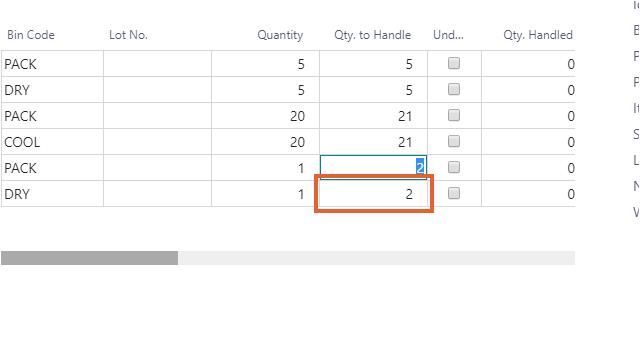
Task: Click the COOL bin code cell
Action: pyautogui.click(x=52, y=142)
